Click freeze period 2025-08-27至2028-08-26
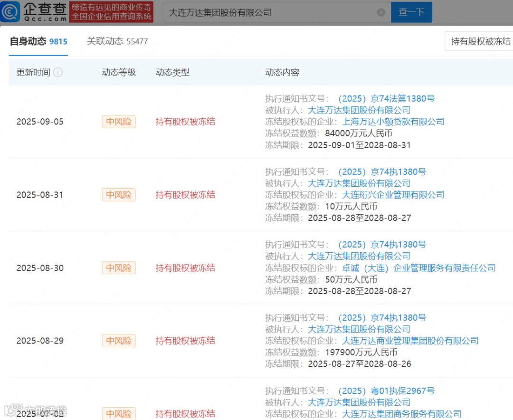This screenshot has width=513, height=420. (359, 363)
